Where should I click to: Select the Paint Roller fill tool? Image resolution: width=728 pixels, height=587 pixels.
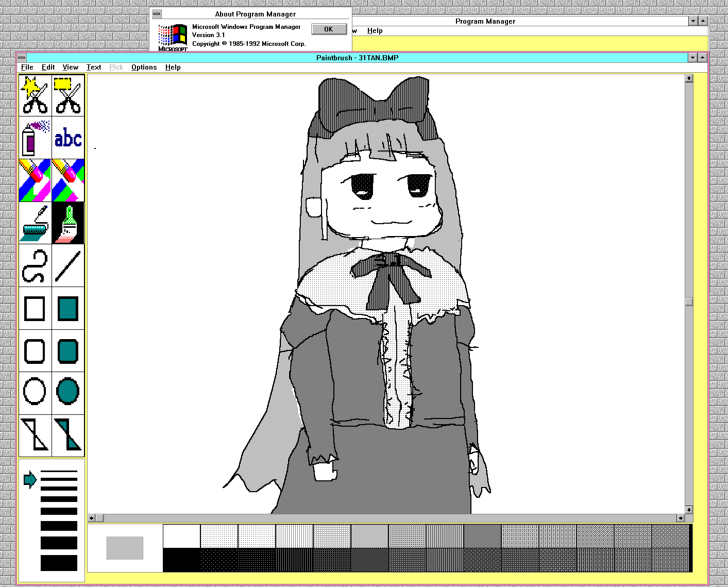click(35, 223)
